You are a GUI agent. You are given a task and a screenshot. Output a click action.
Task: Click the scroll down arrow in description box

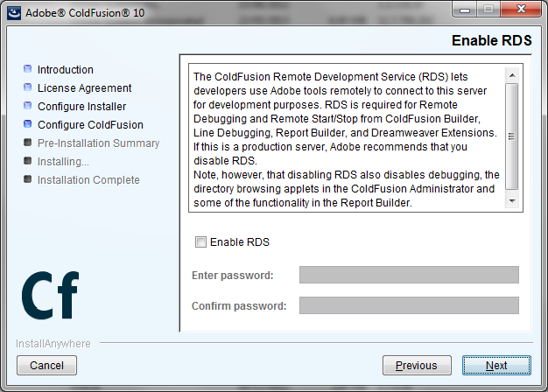(x=512, y=201)
